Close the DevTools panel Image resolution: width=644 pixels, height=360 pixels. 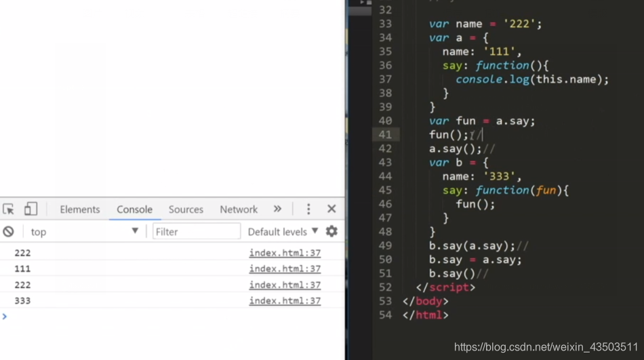click(331, 209)
